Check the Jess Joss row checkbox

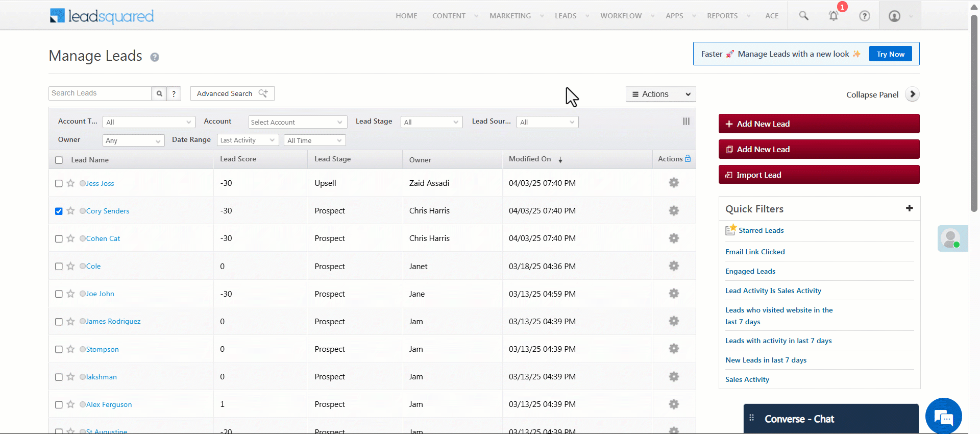click(x=59, y=183)
